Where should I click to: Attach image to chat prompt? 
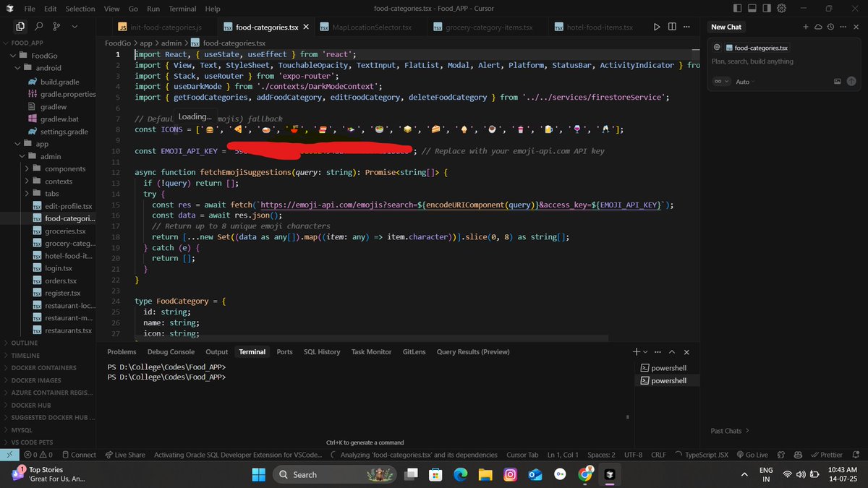click(837, 82)
